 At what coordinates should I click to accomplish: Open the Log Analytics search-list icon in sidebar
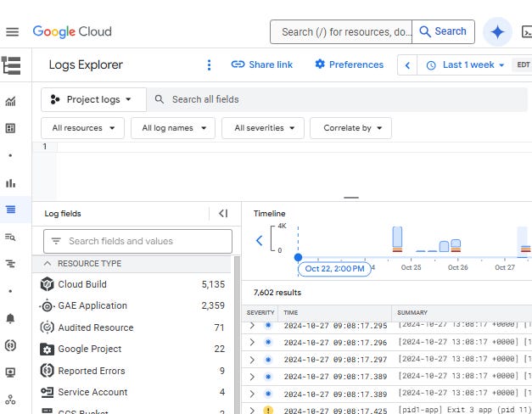[10, 237]
